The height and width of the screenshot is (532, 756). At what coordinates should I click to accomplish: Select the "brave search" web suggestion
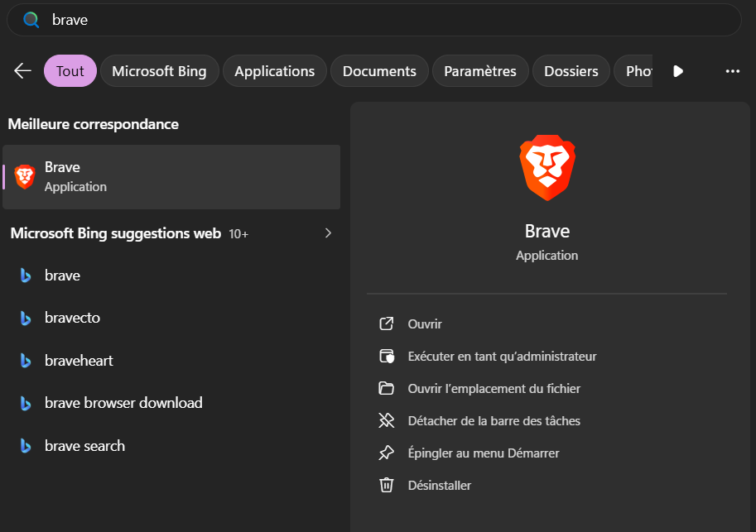pos(171,446)
